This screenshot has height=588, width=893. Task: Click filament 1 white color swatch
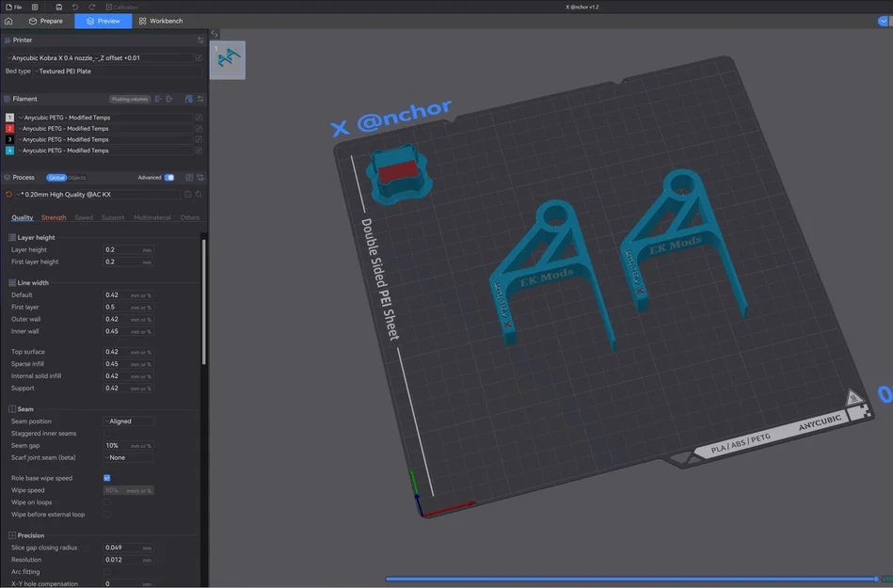(x=9, y=118)
